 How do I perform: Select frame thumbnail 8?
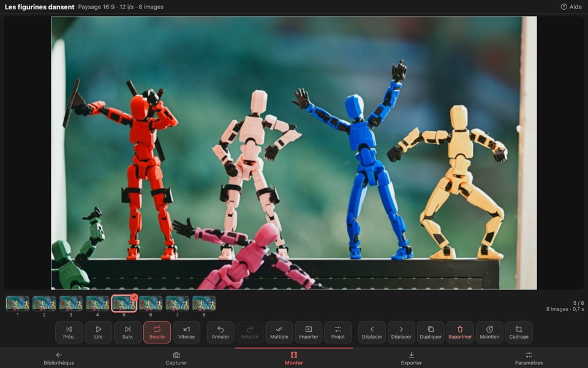click(x=204, y=304)
